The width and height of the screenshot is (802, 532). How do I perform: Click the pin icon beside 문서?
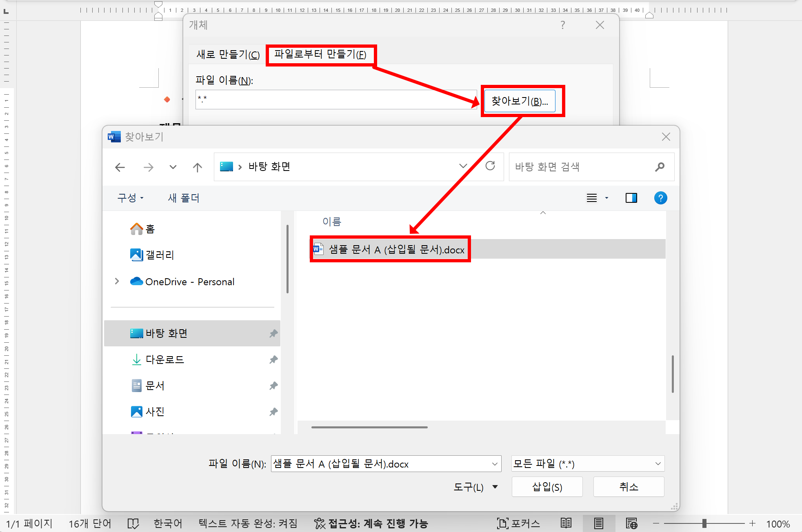pyautogui.click(x=273, y=386)
